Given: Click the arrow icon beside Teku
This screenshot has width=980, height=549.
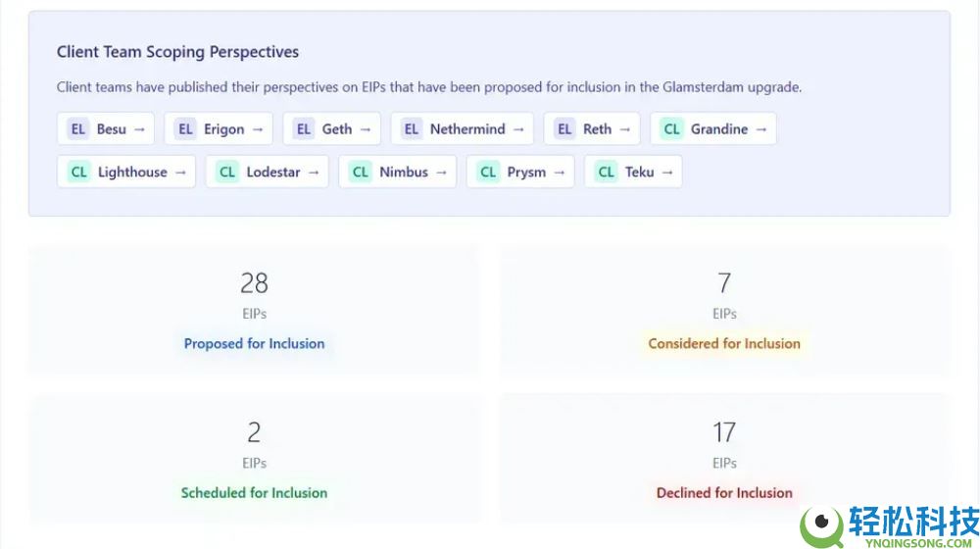Looking at the screenshot, I should (667, 172).
